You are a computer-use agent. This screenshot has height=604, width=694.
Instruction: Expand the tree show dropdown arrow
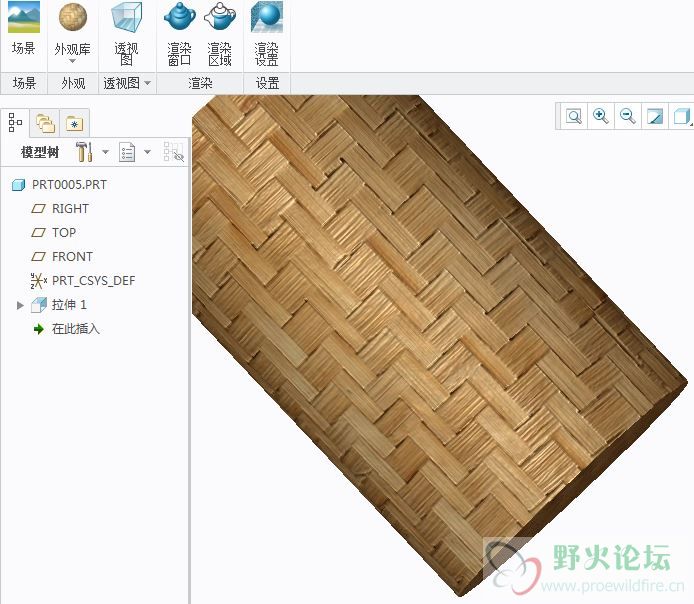point(147,152)
